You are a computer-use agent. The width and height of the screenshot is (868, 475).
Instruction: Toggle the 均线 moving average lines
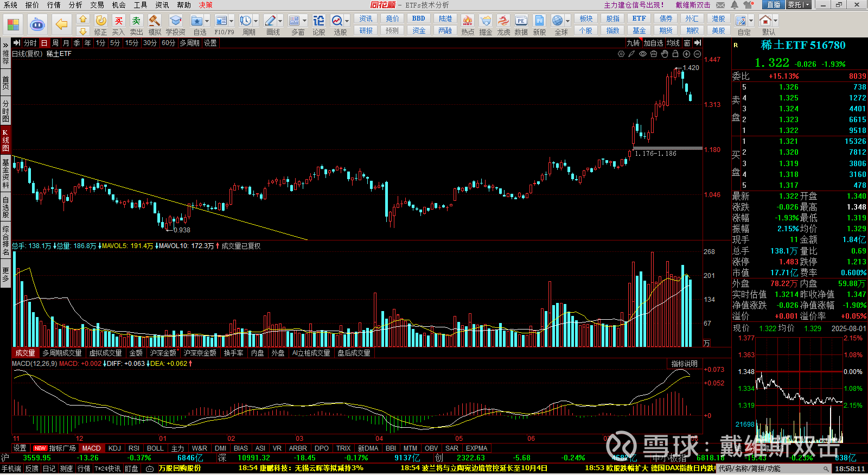[x=673, y=43]
